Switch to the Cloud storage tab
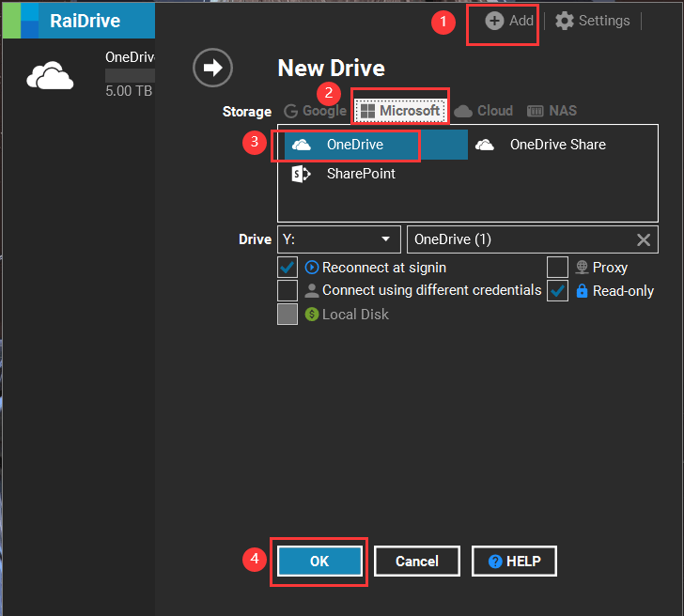This screenshot has height=616, width=684. point(483,111)
